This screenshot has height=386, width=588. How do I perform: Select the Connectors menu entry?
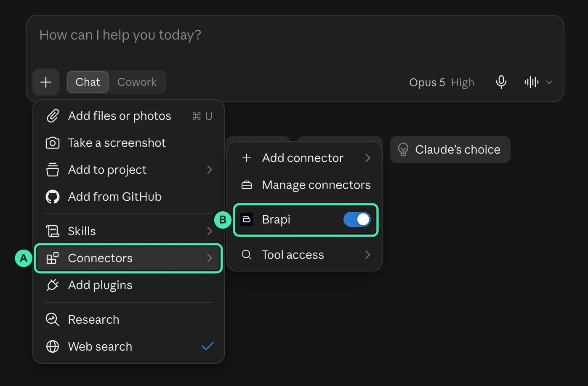pos(128,258)
